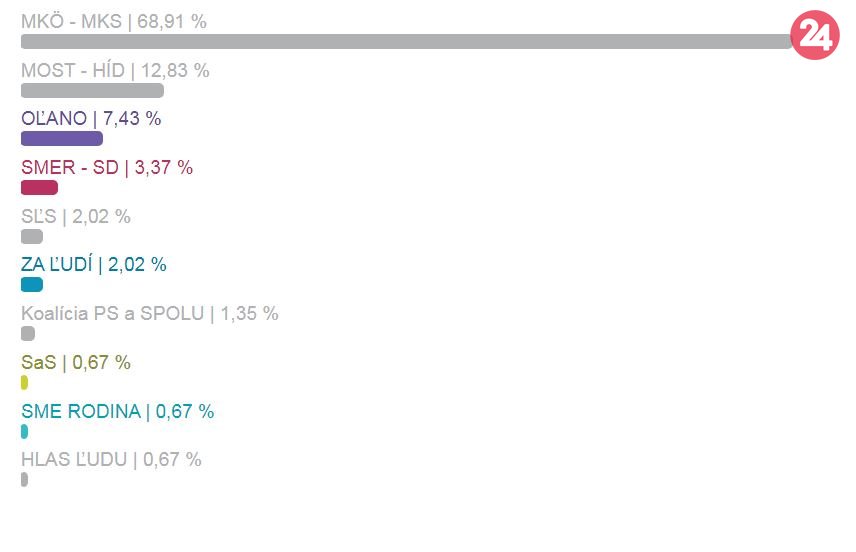Click the yellow-green SaS bar
The height and width of the screenshot is (552, 856).
pyautogui.click(x=24, y=382)
